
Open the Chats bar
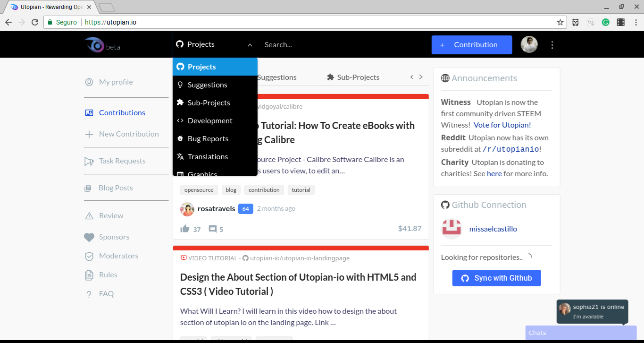(x=581, y=333)
